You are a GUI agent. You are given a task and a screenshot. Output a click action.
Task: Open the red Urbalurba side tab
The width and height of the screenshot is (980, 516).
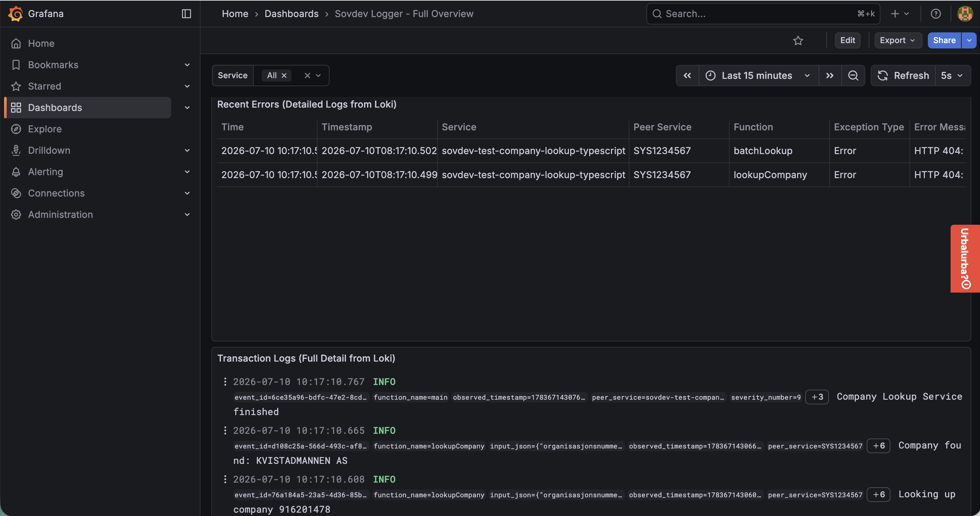coord(965,259)
